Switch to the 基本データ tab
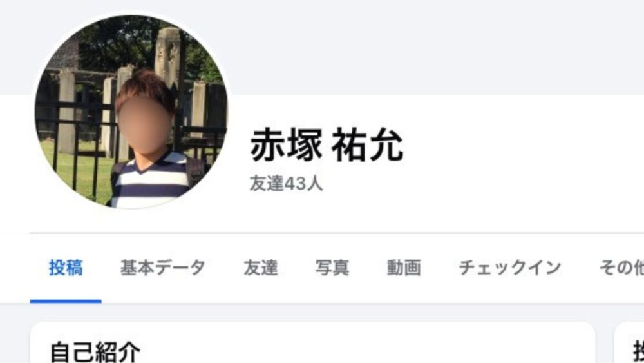The image size is (644, 363). [163, 268]
